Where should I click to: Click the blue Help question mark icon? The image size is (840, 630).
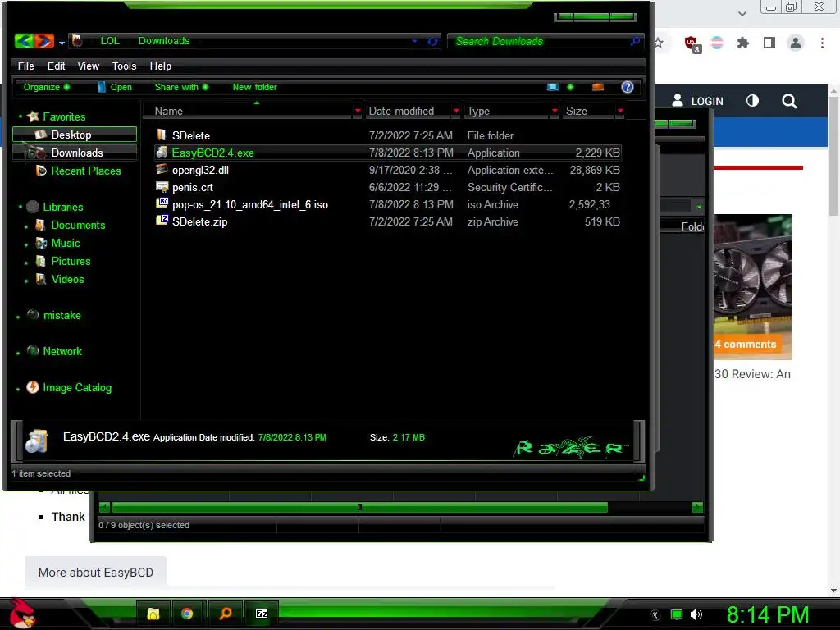click(628, 87)
